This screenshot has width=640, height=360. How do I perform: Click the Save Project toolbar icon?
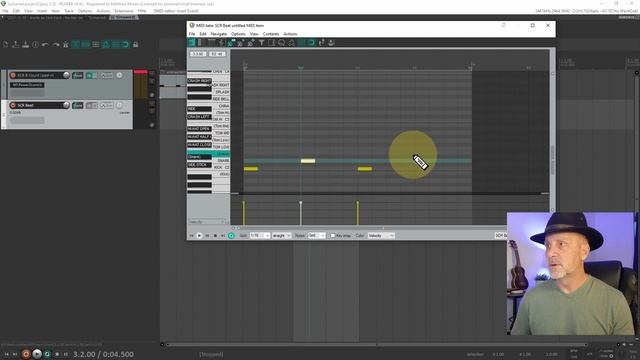point(26,44)
